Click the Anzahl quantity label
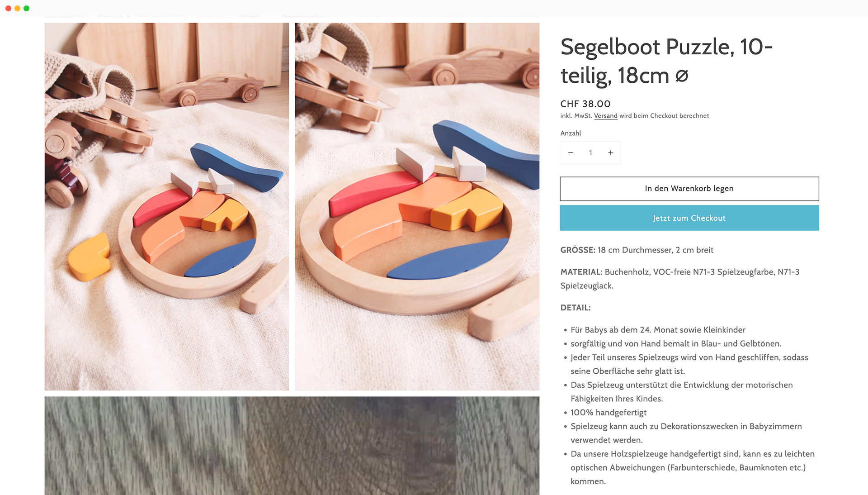 click(x=571, y=133)
